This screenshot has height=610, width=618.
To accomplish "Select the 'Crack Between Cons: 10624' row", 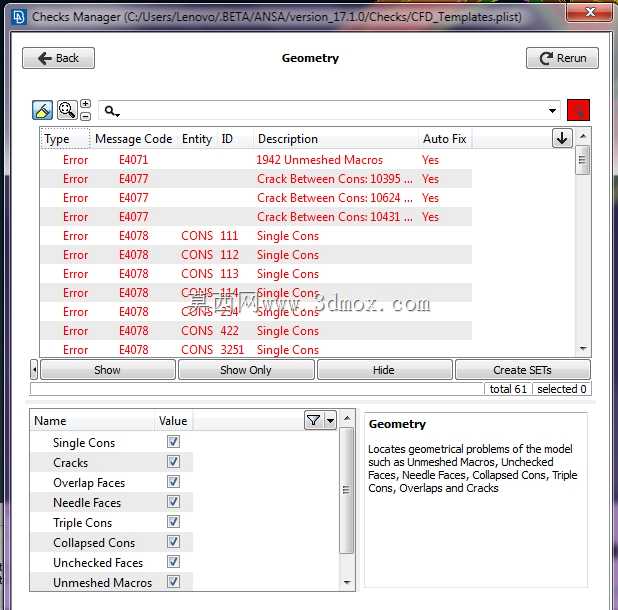I will point(256,197).
